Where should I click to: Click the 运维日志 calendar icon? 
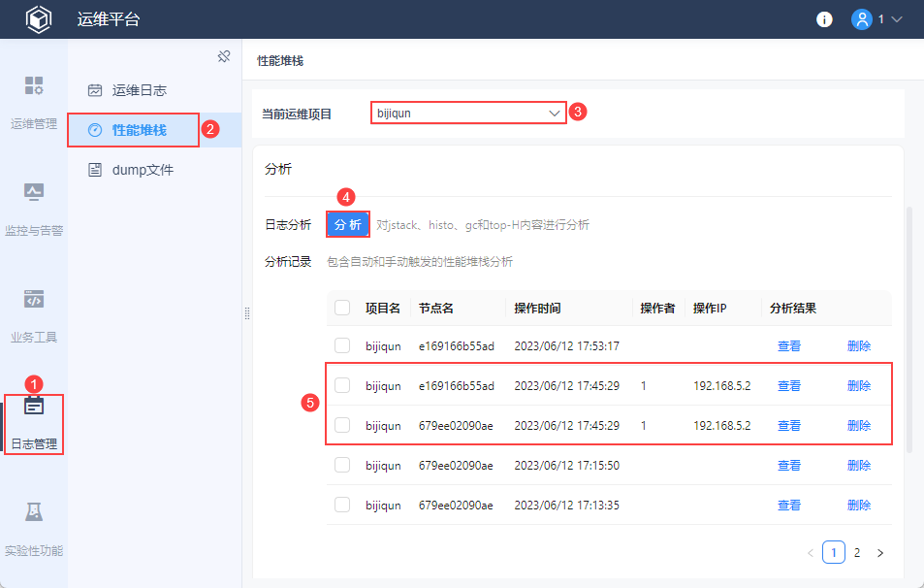[x=95, y=90]
